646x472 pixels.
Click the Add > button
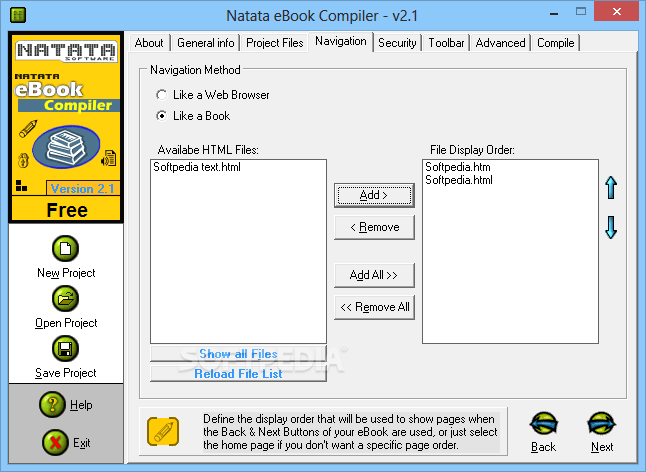click(374, 195)
